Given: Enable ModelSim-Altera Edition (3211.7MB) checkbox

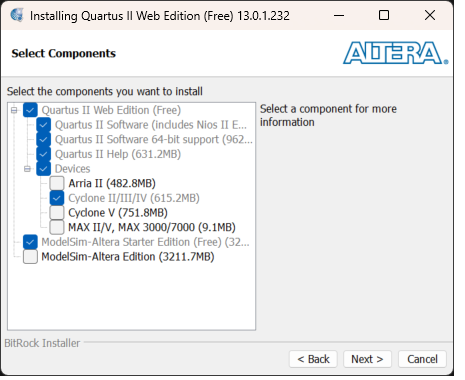Looking at the screenshot, I should tap(30, 257).
